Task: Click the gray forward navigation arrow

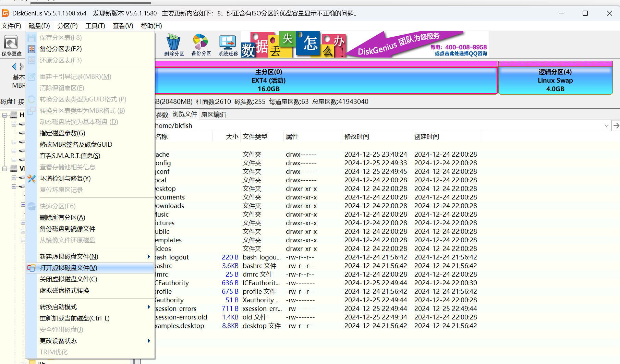Action: (22, 66)
